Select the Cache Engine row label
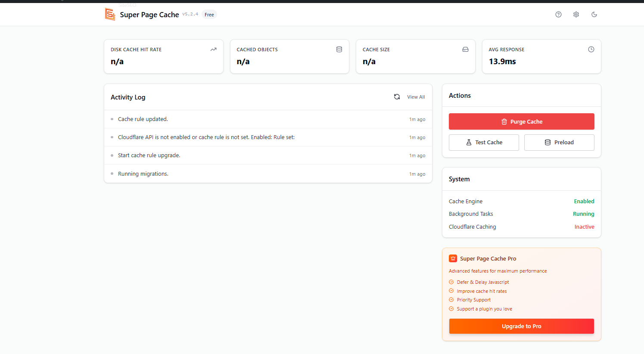 (x=466, y=201)
